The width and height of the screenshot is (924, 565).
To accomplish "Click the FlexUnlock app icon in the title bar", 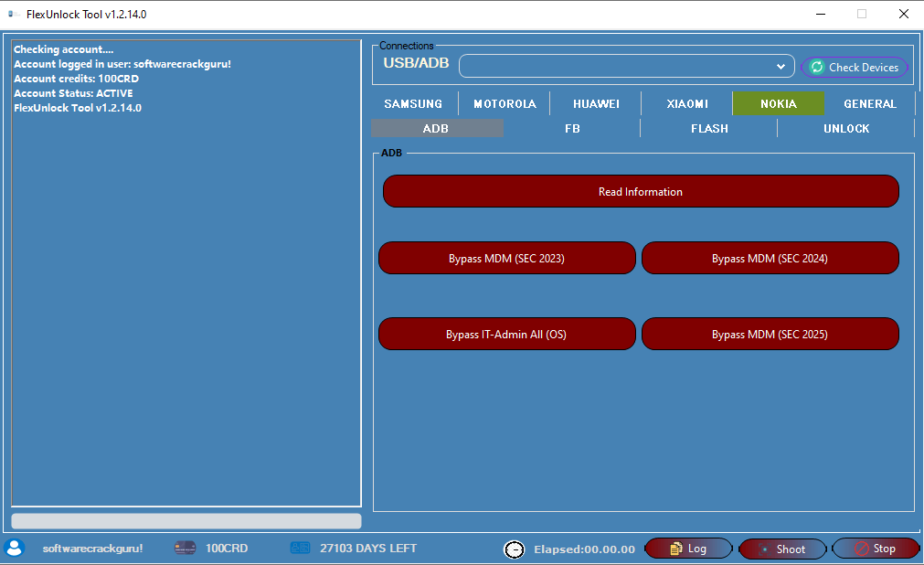I will click(x=11, y=14).
